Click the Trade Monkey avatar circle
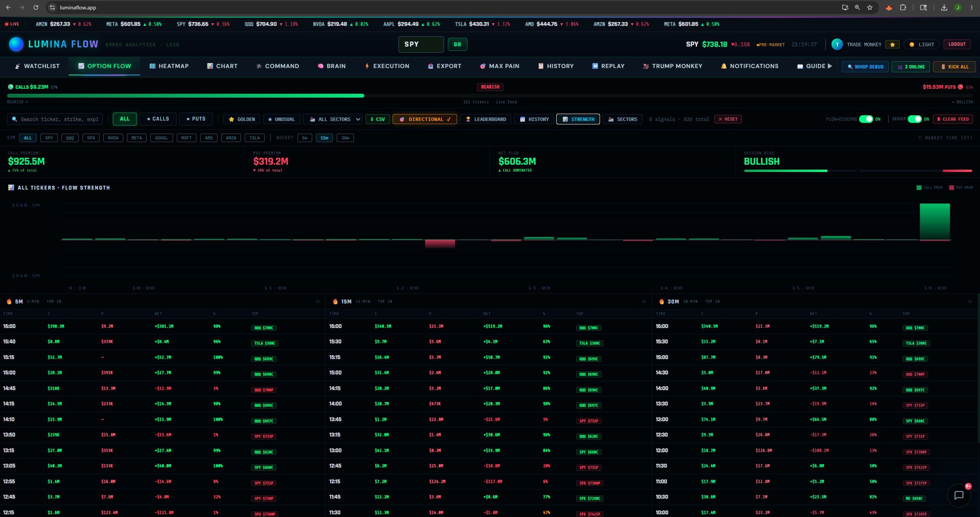980x517 pixels. [837, 44]
